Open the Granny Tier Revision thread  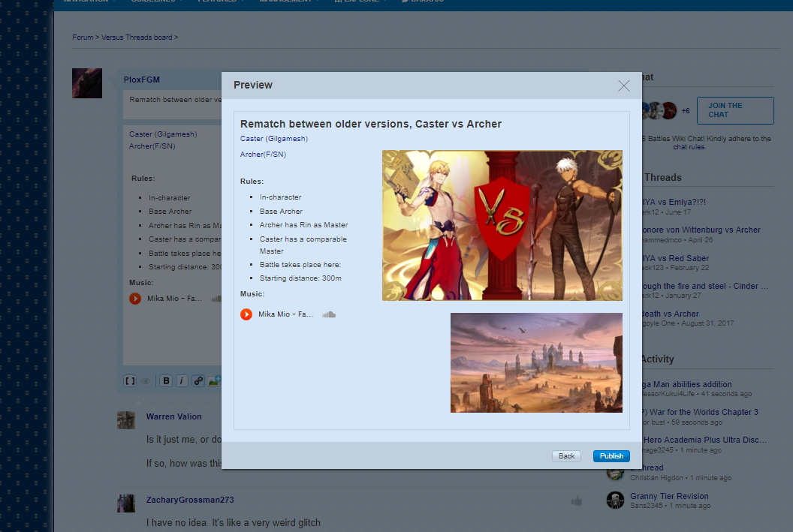[668, 496]
